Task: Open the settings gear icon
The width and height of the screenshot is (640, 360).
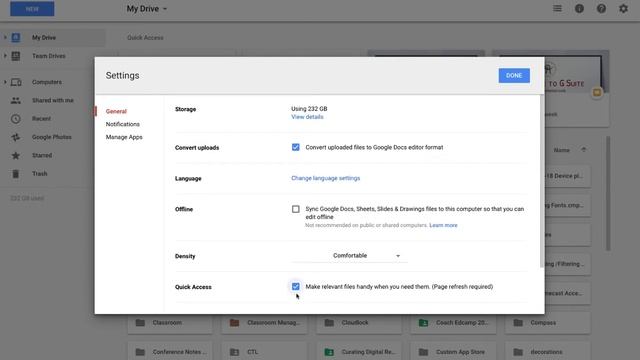Action: 623,9
